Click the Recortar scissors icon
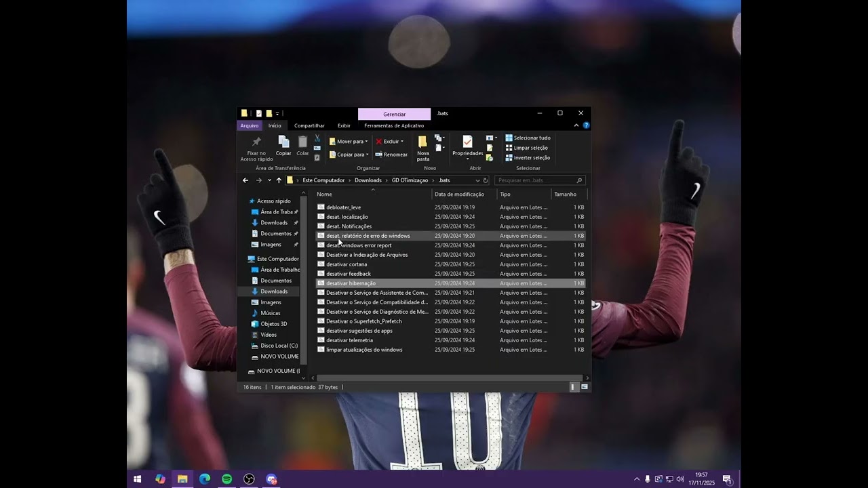This screenshot has width=868, height=488. (317, 138)
